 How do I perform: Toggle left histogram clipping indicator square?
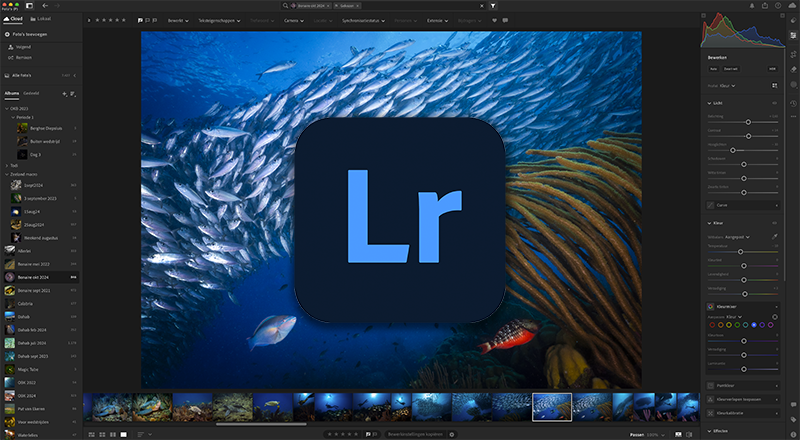coord(704,16)
